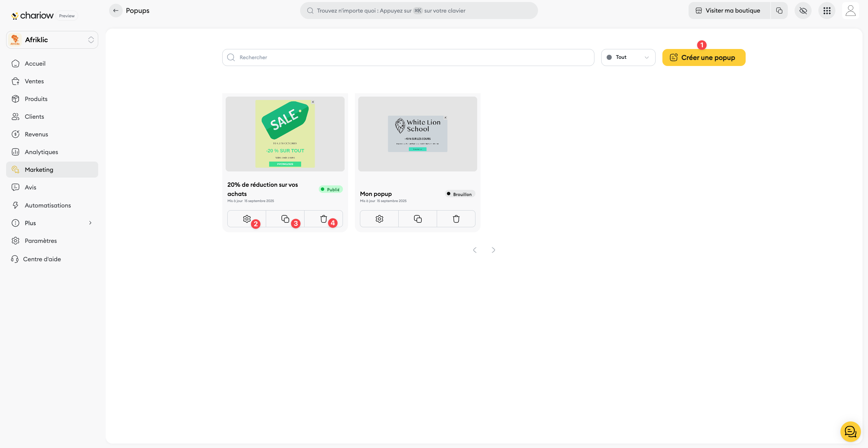The width and height of the screenshot is (868, 448).
Task: Navigate to Analytiques section
Action: tap(41, 152)
